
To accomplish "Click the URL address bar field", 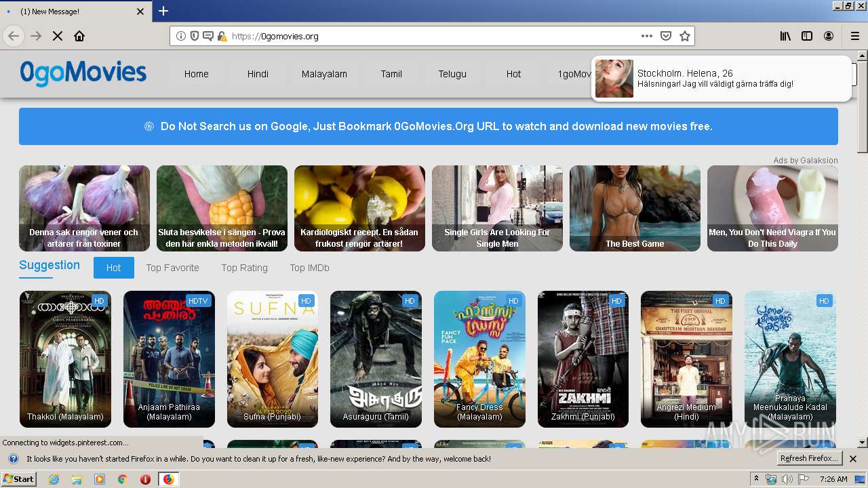I will pyautogui.click(x=433, y=36).
